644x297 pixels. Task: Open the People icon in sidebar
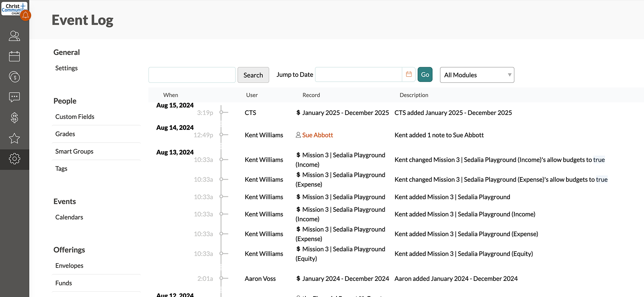[14, 36]
